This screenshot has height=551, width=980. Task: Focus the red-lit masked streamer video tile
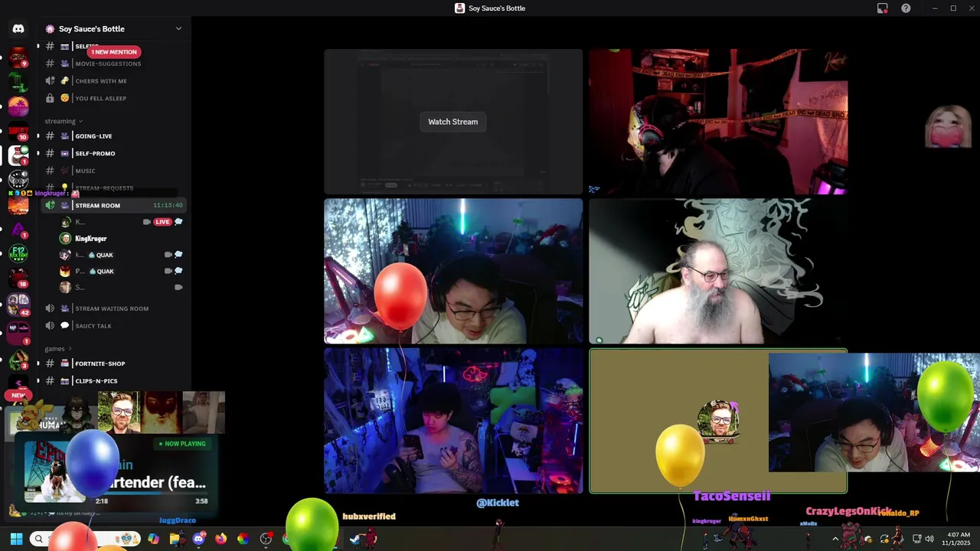[x=718, y=122]
